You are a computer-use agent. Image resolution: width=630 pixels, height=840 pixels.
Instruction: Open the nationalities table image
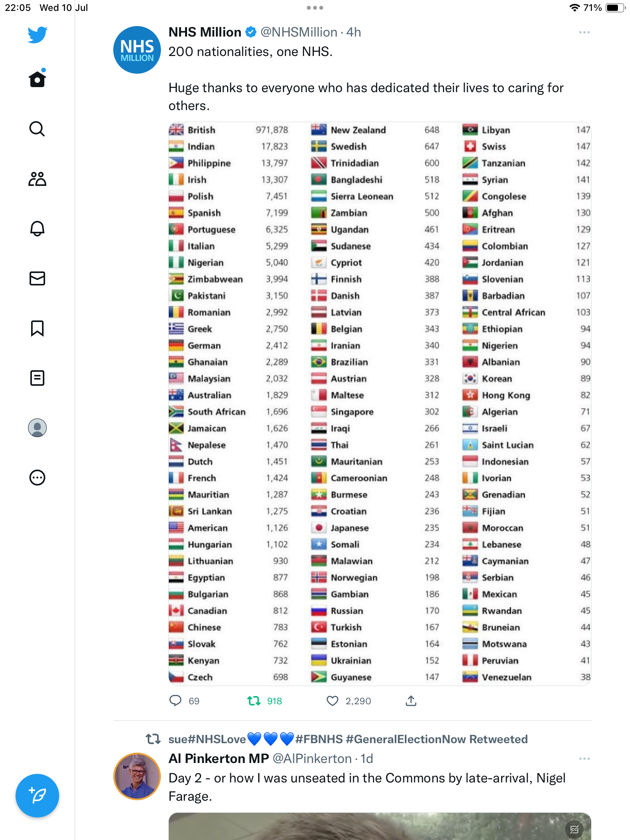(x=380, y=404)
